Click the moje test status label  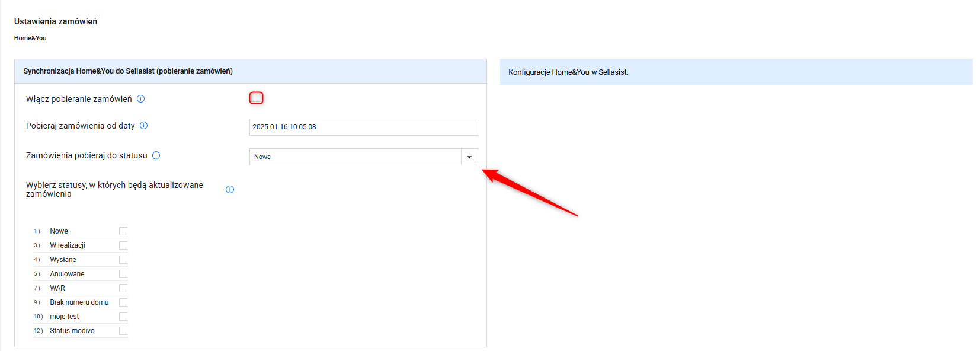(x=65, y=317)
